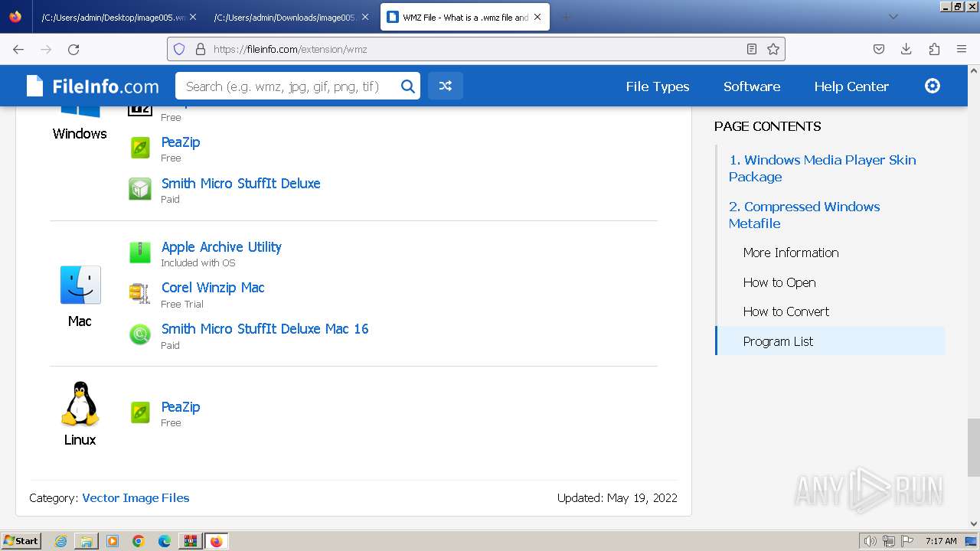Open a new tab with plus button
The image size is (980, 551).
pos(566,17)
